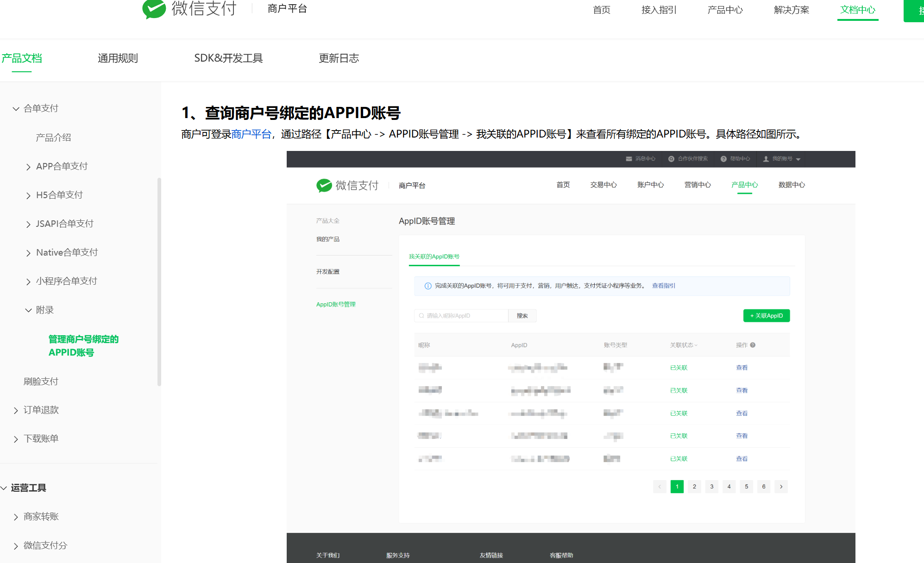Click 商家转账 expand arrow icon
This screenshot has width=924, height=563.
coord(16,517)
